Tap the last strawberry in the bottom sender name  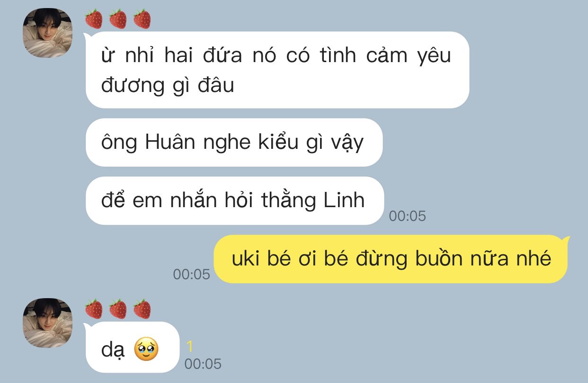tap(142, 309)
